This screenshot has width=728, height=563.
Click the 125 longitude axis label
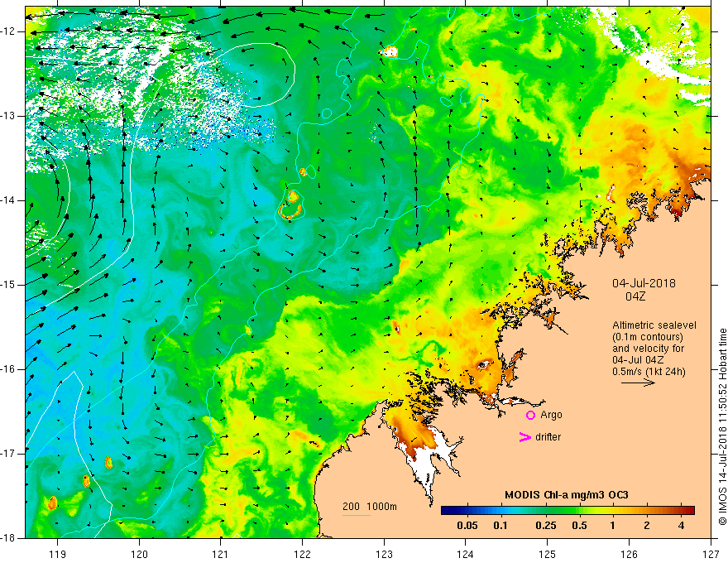[x=548, y=555]
